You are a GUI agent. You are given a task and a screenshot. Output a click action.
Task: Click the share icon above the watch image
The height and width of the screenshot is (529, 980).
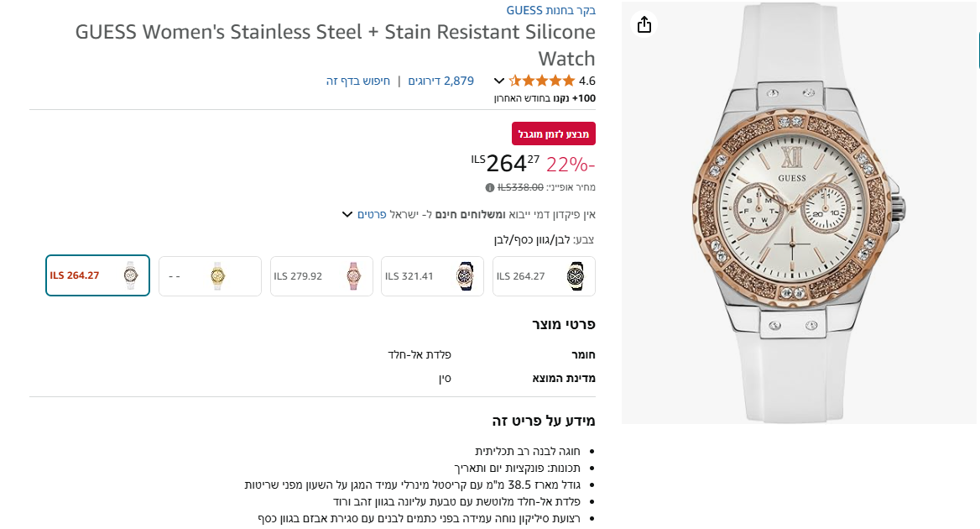[644, 24]
